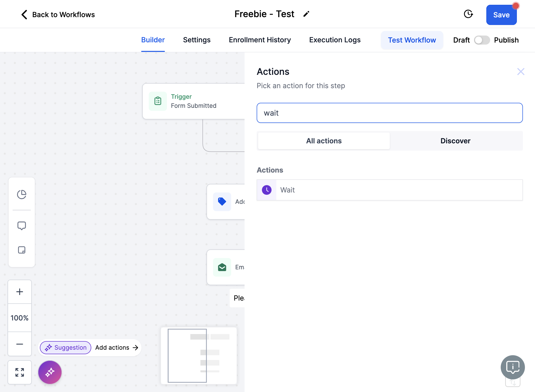
Task: Open the feedback chat widget icon
Action: click(x=513, y=367)
